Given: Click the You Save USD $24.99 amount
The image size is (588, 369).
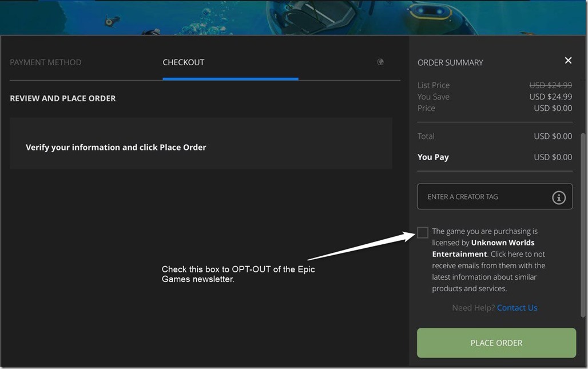Looking at the screenshot, I should point(550,97).
